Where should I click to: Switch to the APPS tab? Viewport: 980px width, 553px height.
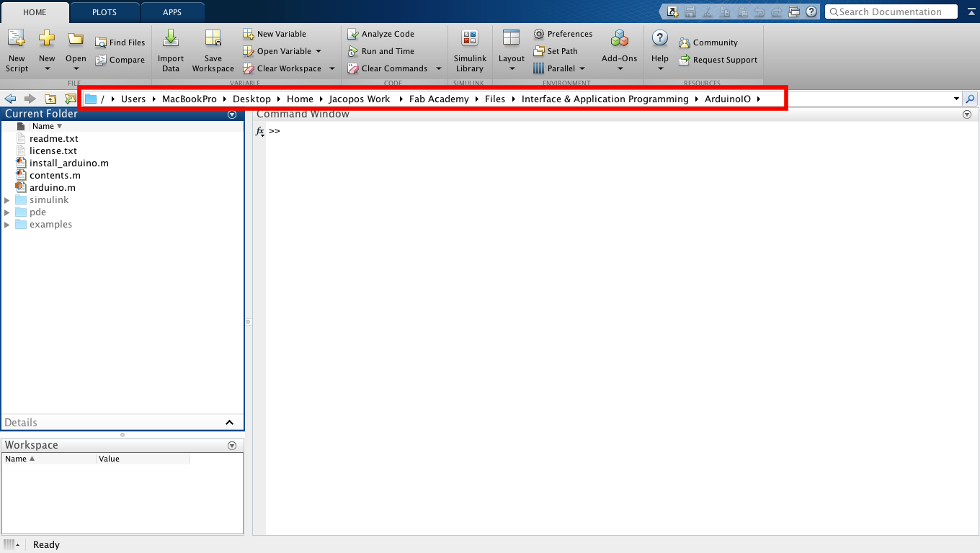(x=172, y=12)
